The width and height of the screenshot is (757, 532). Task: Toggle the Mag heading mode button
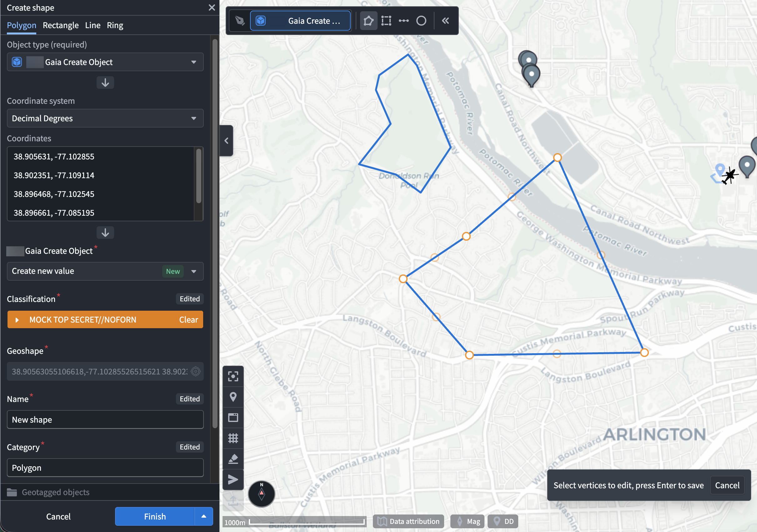click(x=468, y=521)
